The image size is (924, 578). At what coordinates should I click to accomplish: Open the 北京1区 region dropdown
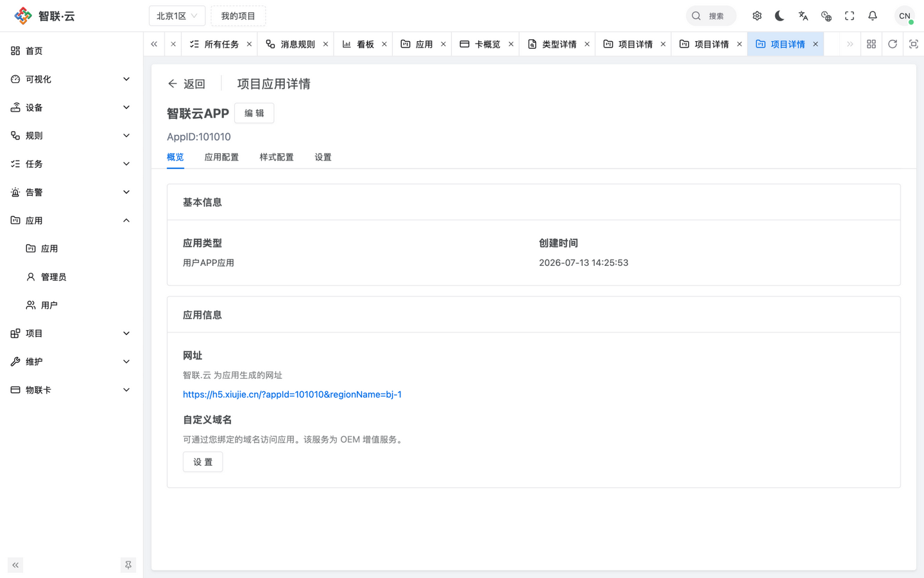tap(177, 16)
